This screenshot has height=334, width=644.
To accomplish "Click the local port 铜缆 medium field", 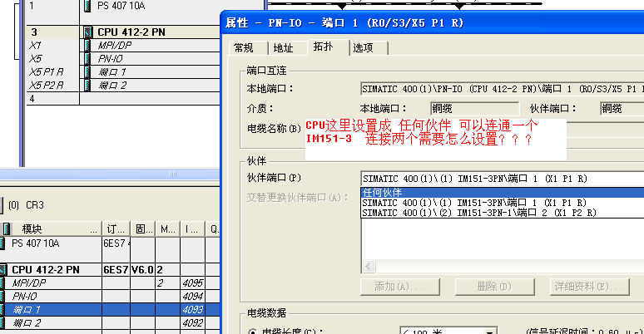I will pos(474,109).
